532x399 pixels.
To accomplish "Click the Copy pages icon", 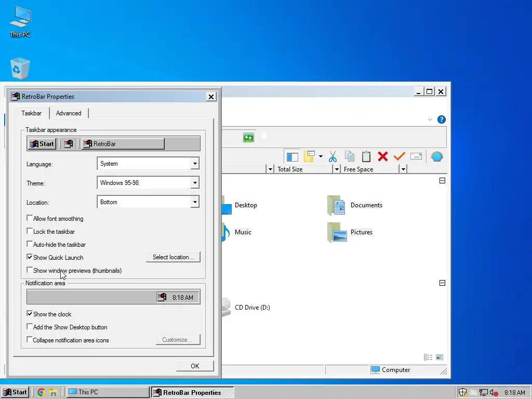I will (x=350, y=156).
